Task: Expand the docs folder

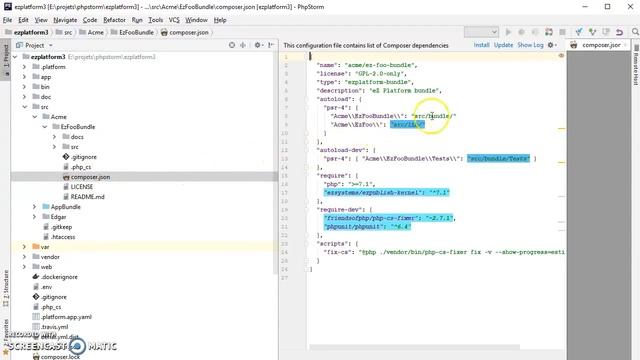Action: point(54,137)
